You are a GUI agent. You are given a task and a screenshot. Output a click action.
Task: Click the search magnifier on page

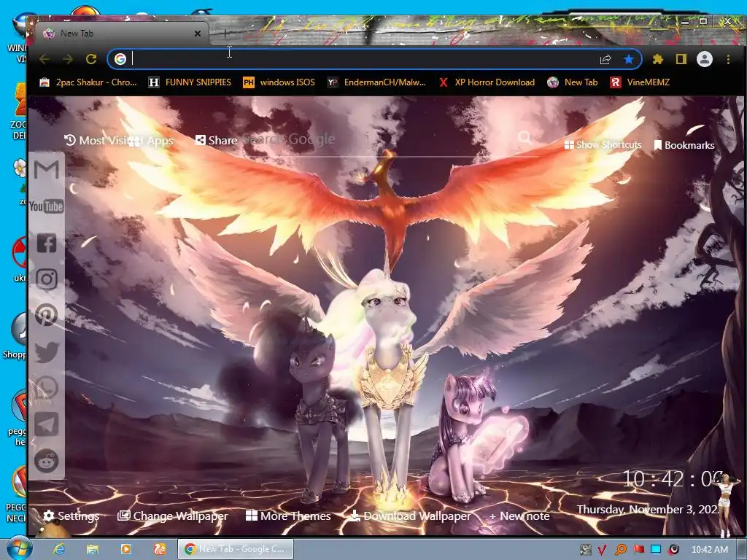tap(525, 138)
